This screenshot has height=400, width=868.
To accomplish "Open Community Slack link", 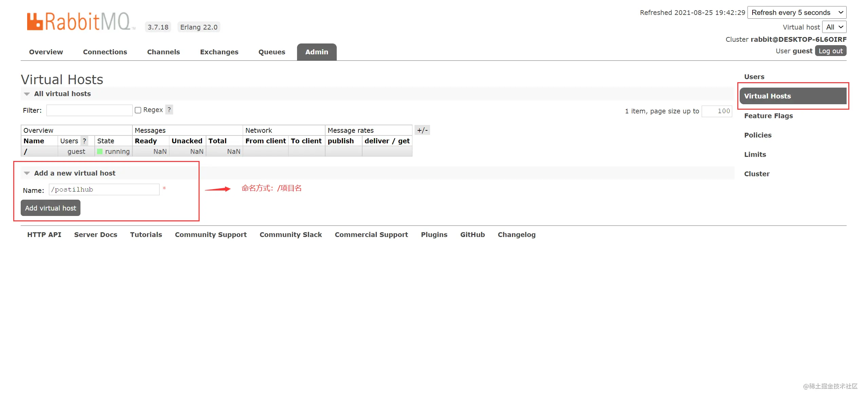I will pos(291,235).
